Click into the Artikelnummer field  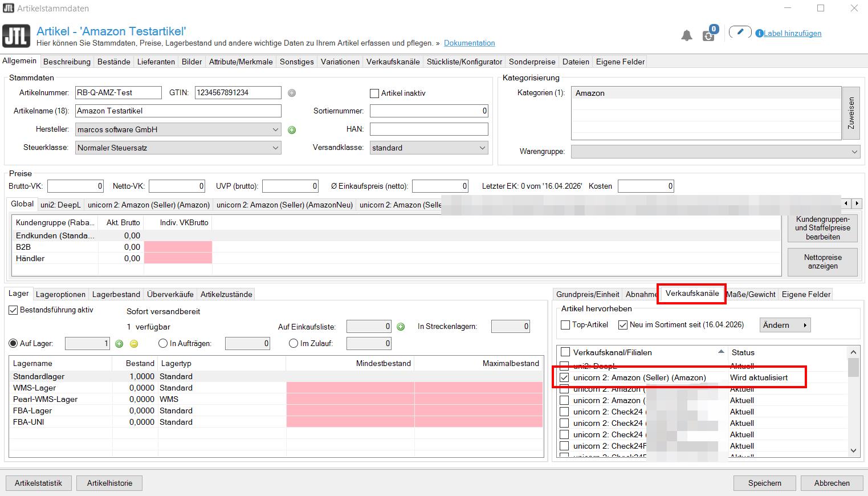coord(119,92)
